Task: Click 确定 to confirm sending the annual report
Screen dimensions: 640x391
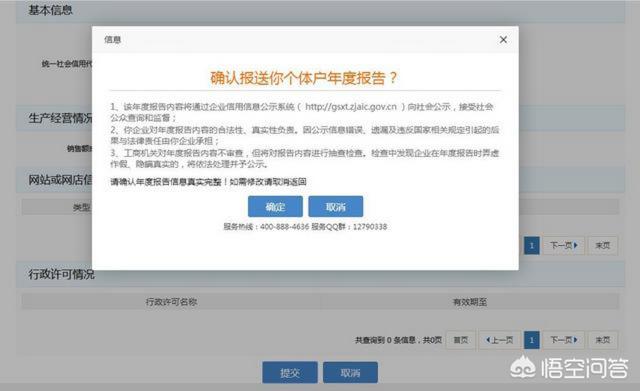Action: point(275,207)
